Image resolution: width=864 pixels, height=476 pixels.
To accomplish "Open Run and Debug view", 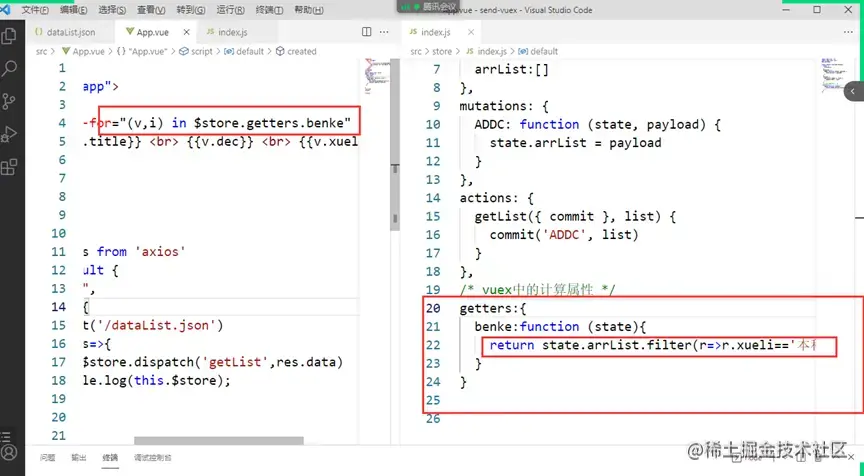I will 9,134.
